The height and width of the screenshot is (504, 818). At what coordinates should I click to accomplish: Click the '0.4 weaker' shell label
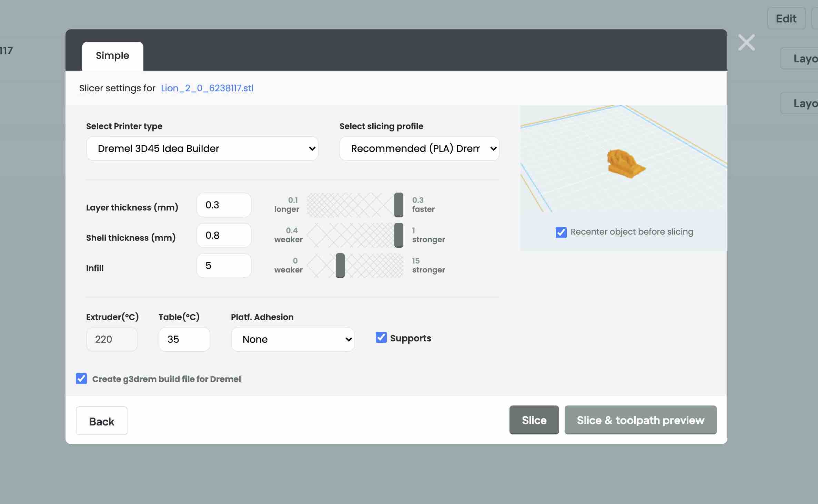289,235
